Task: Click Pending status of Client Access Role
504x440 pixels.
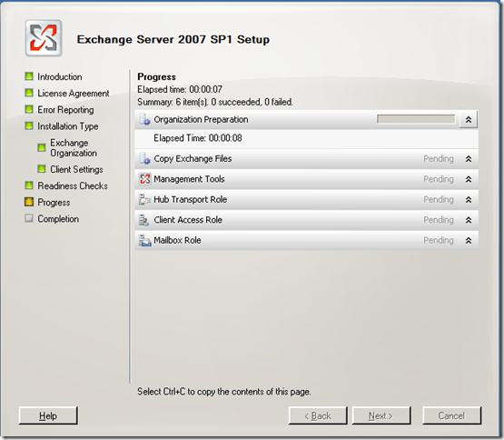Action: coord(439,220)
